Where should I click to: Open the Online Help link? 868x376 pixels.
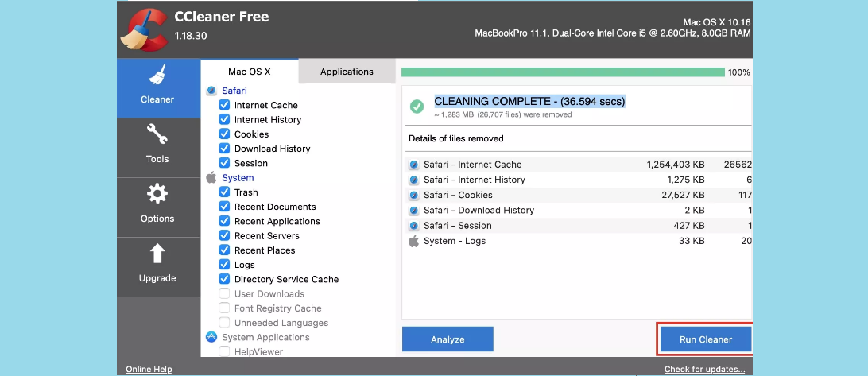149,370
